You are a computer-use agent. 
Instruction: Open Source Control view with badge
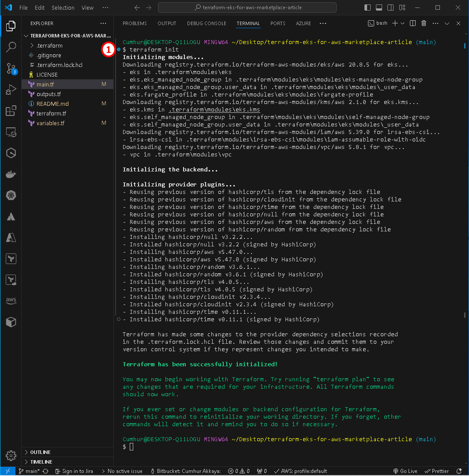[x=11, y=68]
